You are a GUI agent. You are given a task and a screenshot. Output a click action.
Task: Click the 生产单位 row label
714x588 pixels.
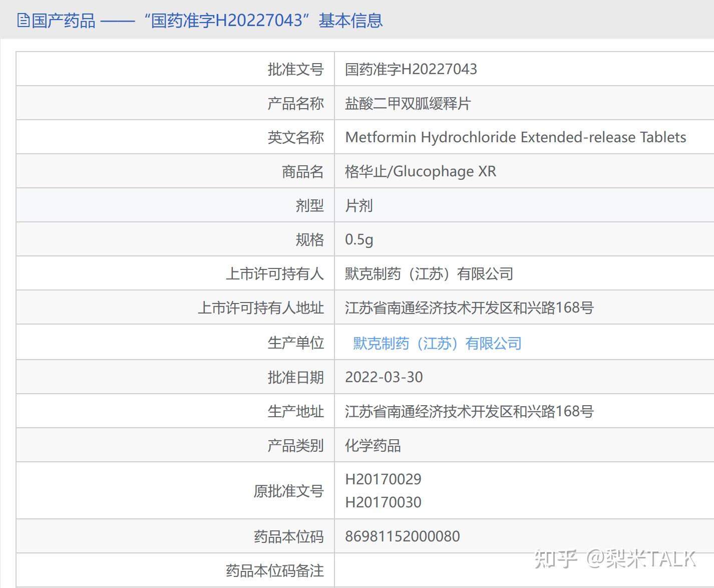[295, 343]
